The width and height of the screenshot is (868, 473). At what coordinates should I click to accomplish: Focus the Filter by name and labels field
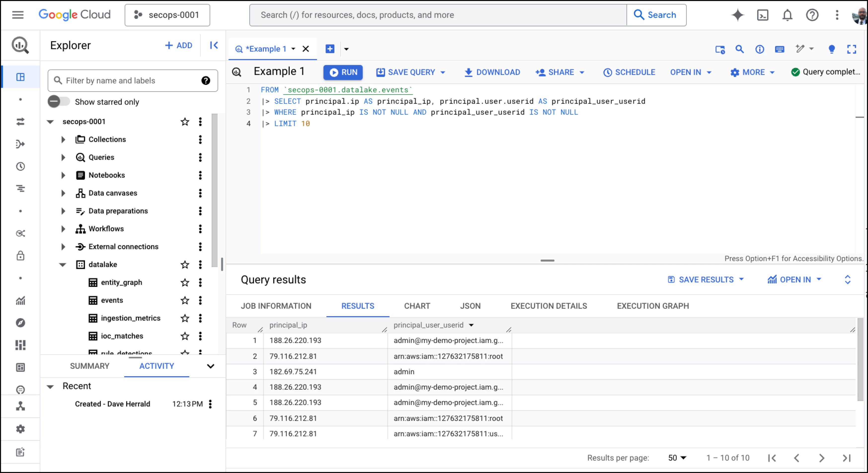(133, 80)
